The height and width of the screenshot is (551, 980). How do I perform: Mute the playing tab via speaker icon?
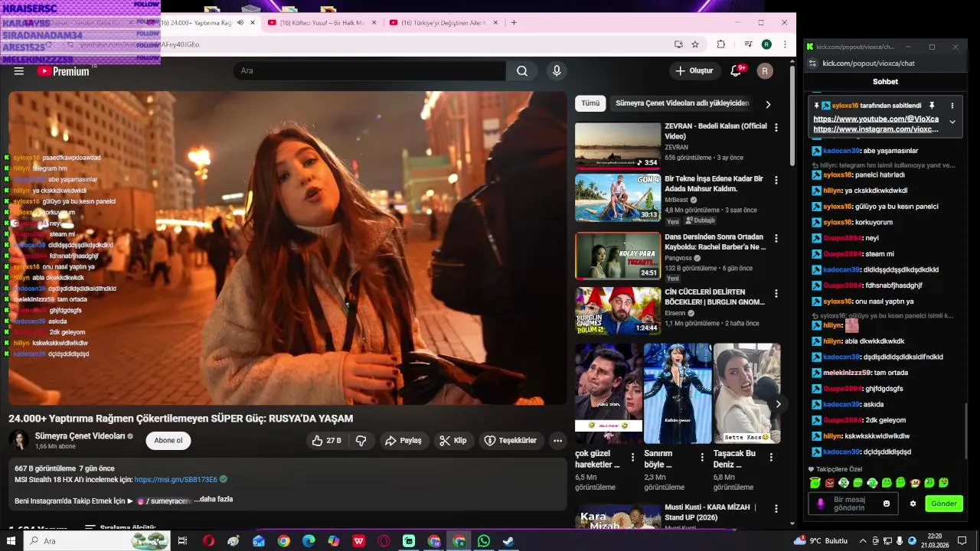[x=240, y=23]
